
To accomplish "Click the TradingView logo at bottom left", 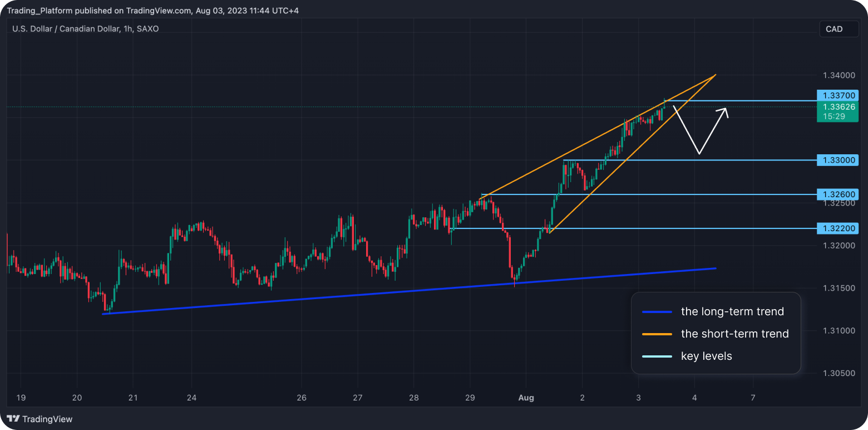I will tap(40, 419).
